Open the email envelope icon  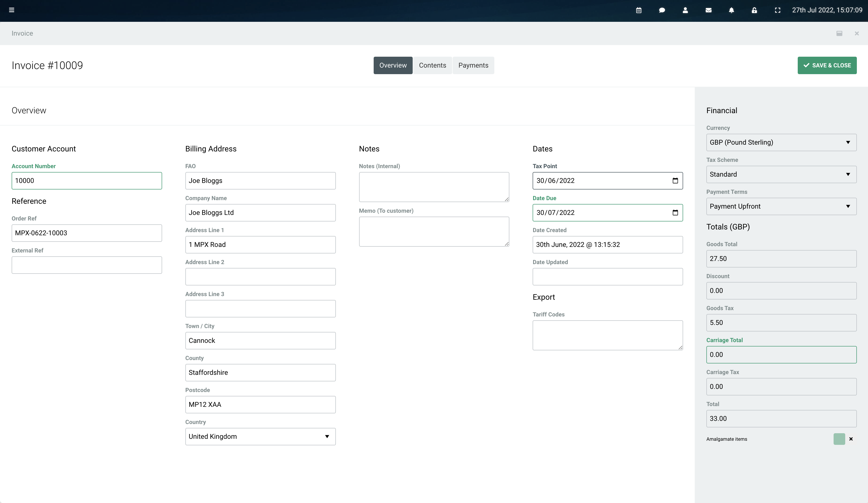tap(709, 10)
